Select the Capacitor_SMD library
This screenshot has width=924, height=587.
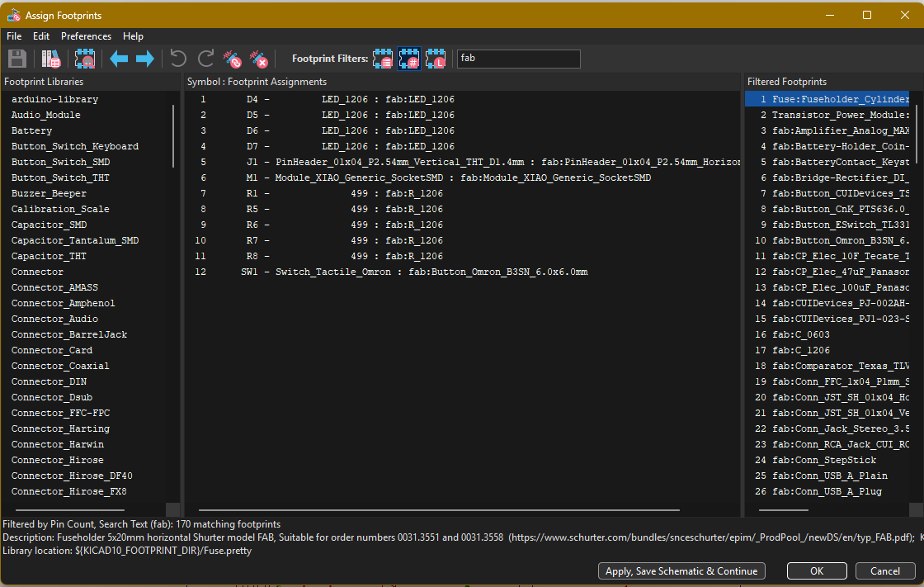tap(49, 225)
